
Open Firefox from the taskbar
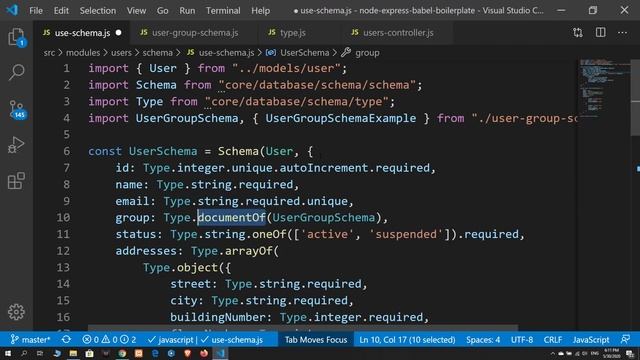tap(204, 353)
